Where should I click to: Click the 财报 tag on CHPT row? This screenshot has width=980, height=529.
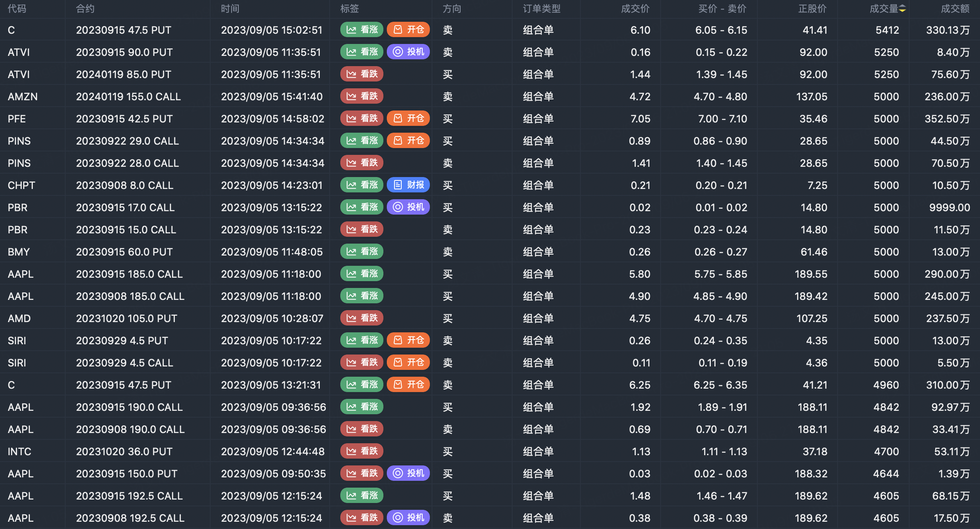click(408, 185)
